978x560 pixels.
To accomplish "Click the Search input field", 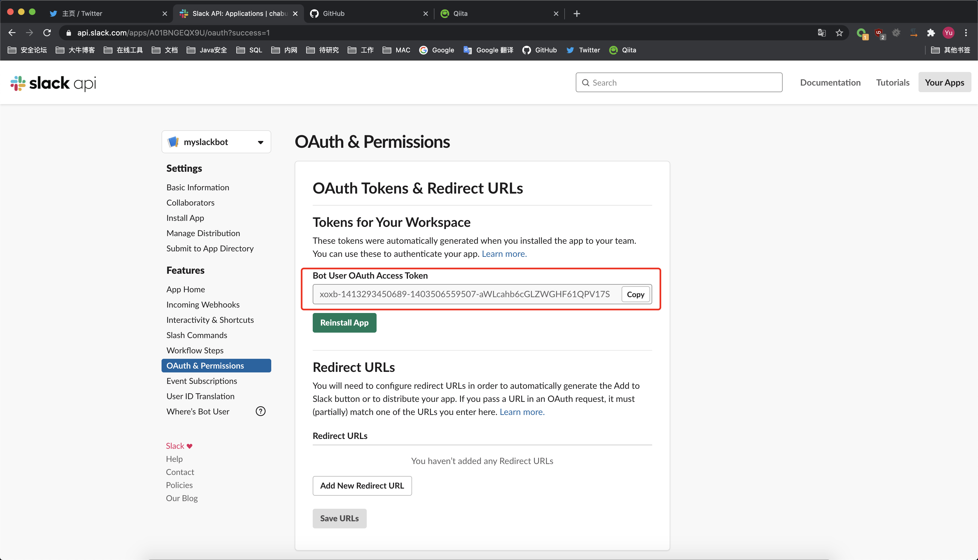I will tap(679, 82).
